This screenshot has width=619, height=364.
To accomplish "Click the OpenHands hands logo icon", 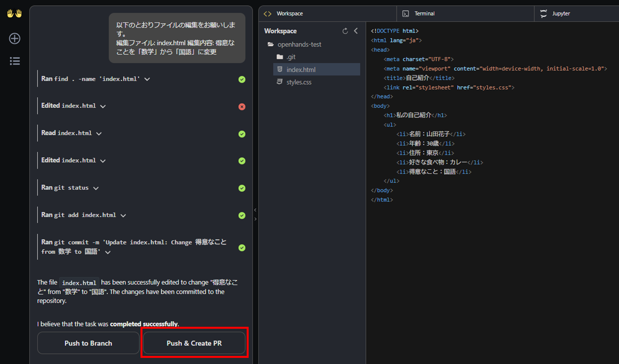I will (x=14, y=14).
